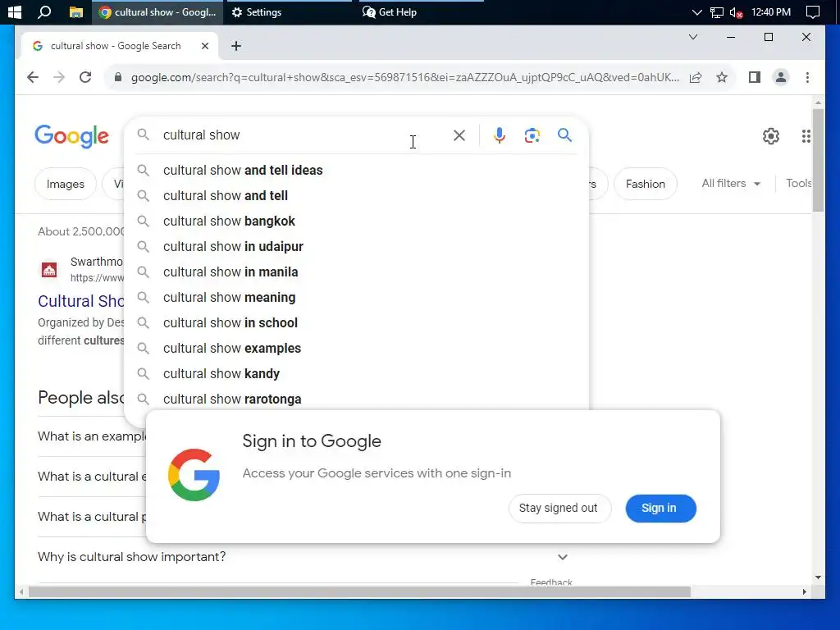Choose suggestion cultural show rarotonga
The height and width of the screenshot is (630, 840).
356,399
